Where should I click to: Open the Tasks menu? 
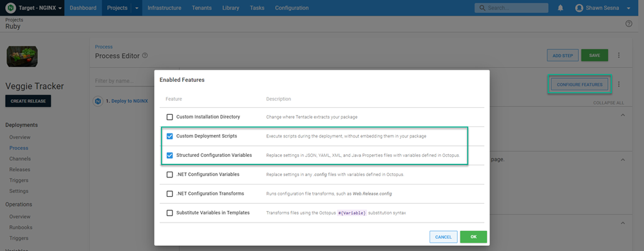[x=257, y=8]
